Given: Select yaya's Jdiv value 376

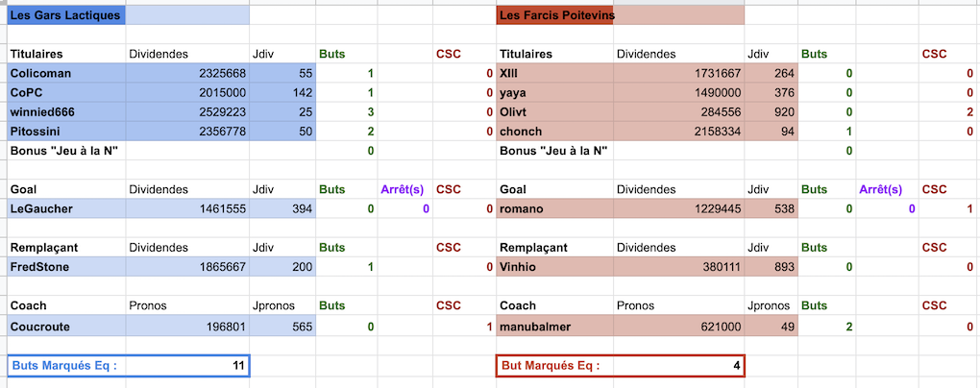Looking at the screenshot, I should click(x=771, y=92).
